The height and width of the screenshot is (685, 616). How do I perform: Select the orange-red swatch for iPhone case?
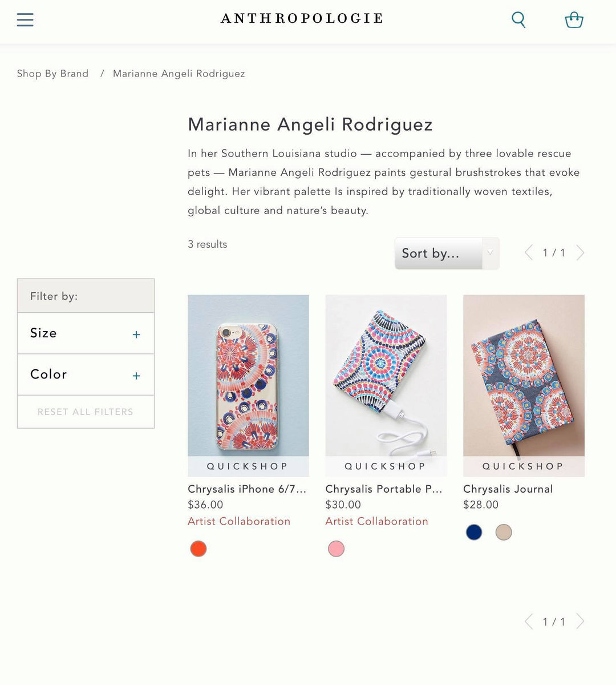[198, 549]
